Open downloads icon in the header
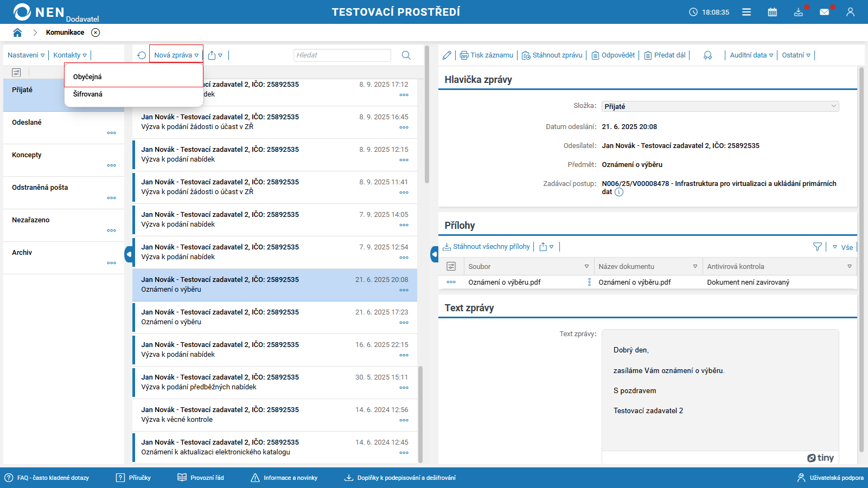 (x=799, y=12)
